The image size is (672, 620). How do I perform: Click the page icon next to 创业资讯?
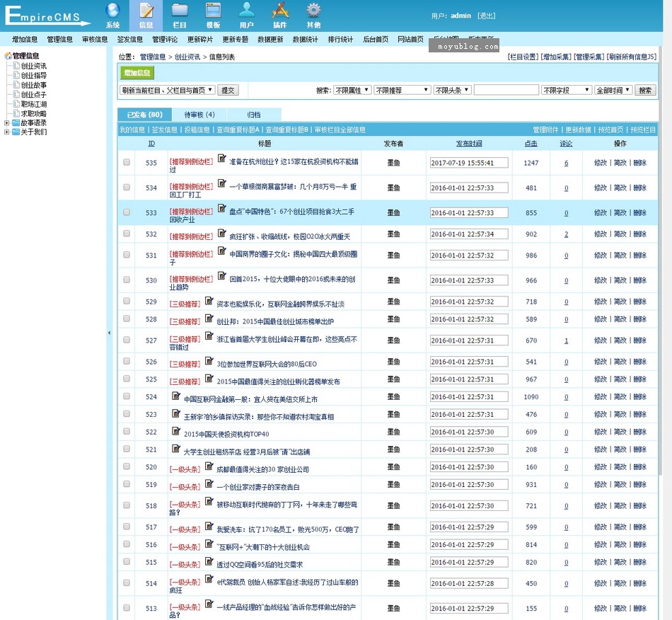coord(17,66)
